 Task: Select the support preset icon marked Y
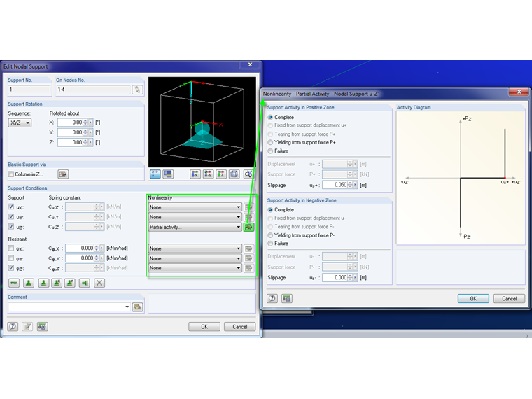70,283
